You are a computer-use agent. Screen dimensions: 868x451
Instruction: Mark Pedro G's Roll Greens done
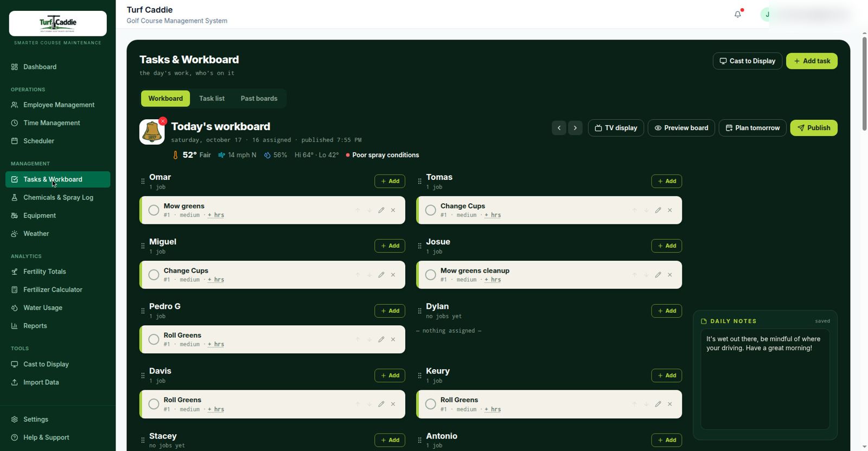click(x=154, y=339)
